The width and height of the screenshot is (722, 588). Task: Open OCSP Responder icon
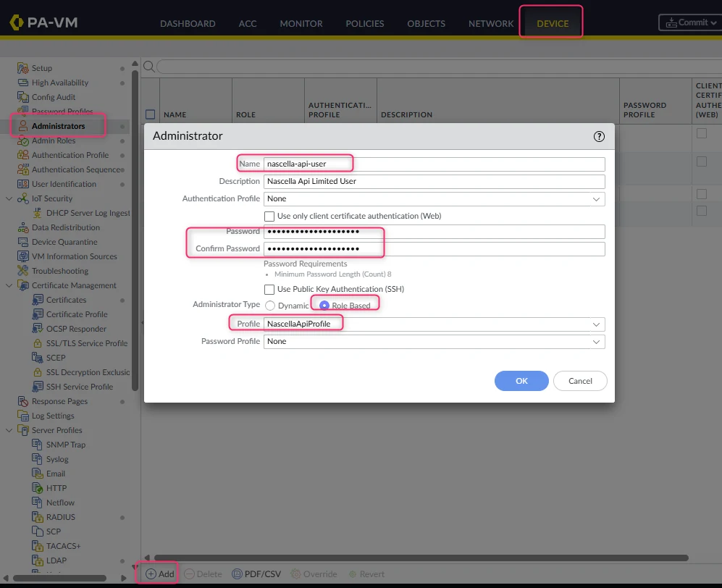pos(38,329)
